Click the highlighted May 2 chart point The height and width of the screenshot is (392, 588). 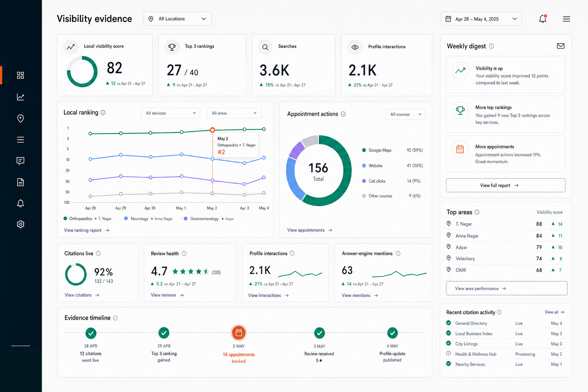point(212,130)
